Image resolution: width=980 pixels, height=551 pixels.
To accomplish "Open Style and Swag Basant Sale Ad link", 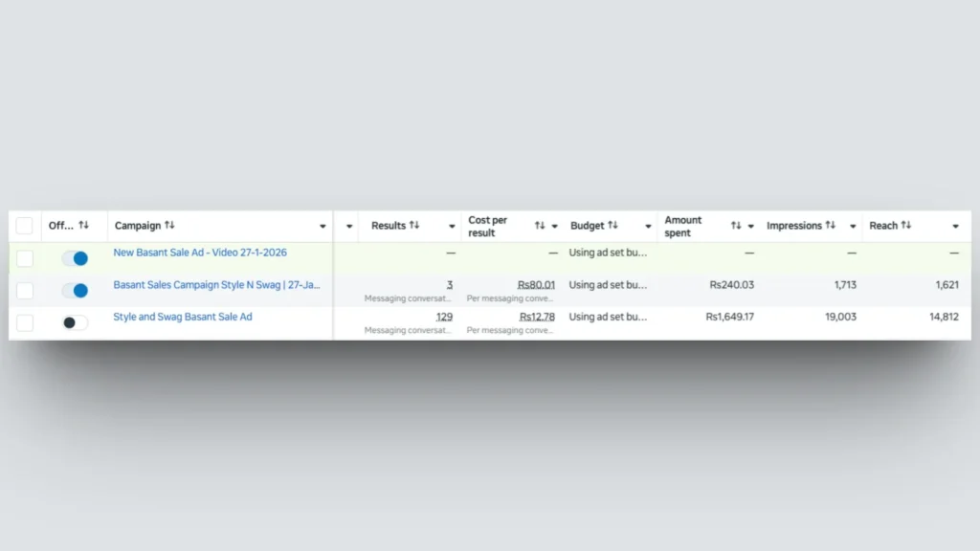I will tap(183, 317).
